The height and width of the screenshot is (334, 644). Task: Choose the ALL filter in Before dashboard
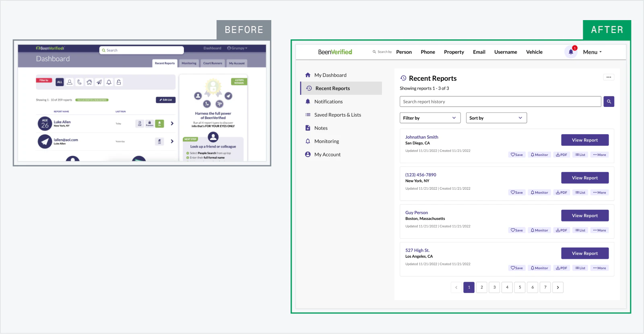[60, 82]
